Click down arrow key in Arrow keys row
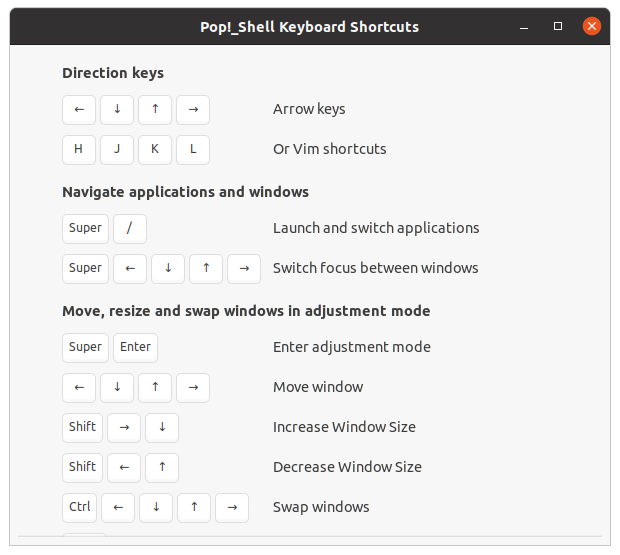Image resolution: width=620 pixels, height=555 pixels. 117,109
